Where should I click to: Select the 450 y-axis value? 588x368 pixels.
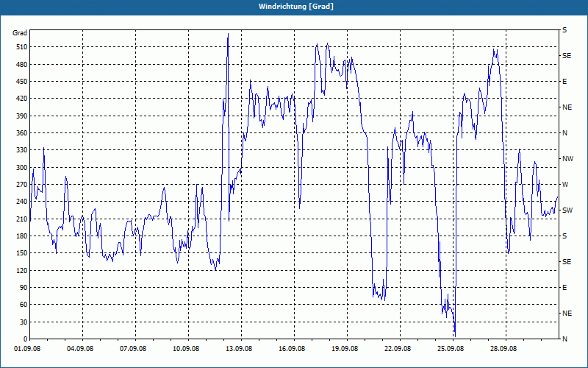point(22,82)
